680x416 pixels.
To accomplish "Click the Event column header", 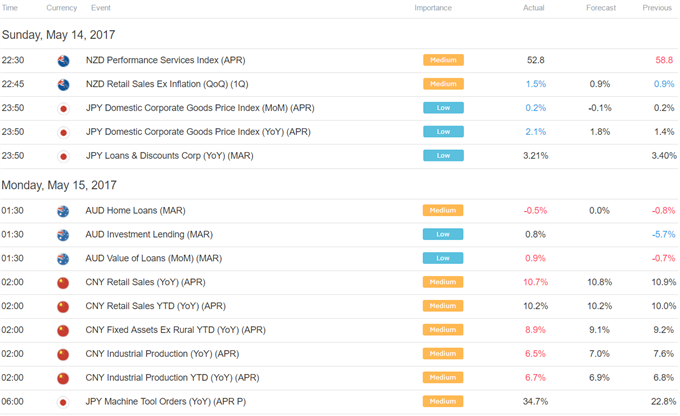I will pos(101,8).
